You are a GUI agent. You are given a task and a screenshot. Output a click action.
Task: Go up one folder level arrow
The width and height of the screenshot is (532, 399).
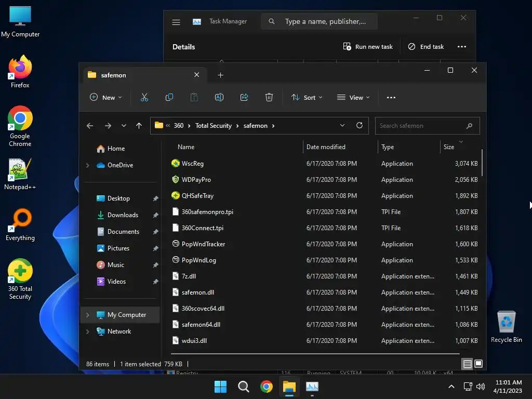[139, 126]
